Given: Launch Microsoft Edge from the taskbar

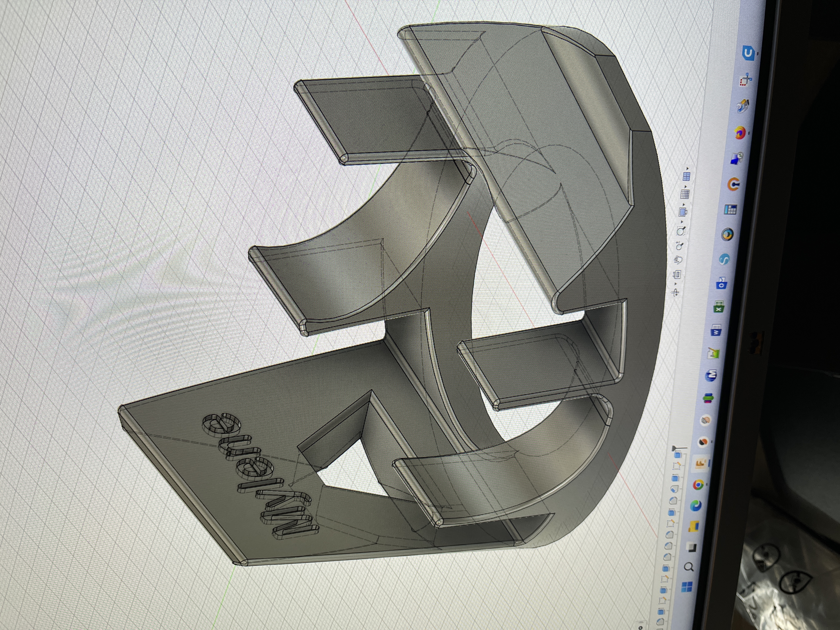Looking at the screenshot, I should point(696,506).
